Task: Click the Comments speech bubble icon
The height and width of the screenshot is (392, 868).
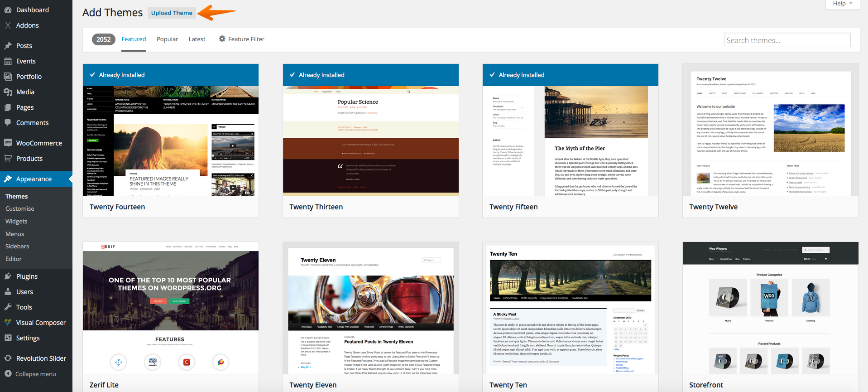Action: (x=8, y=123)
